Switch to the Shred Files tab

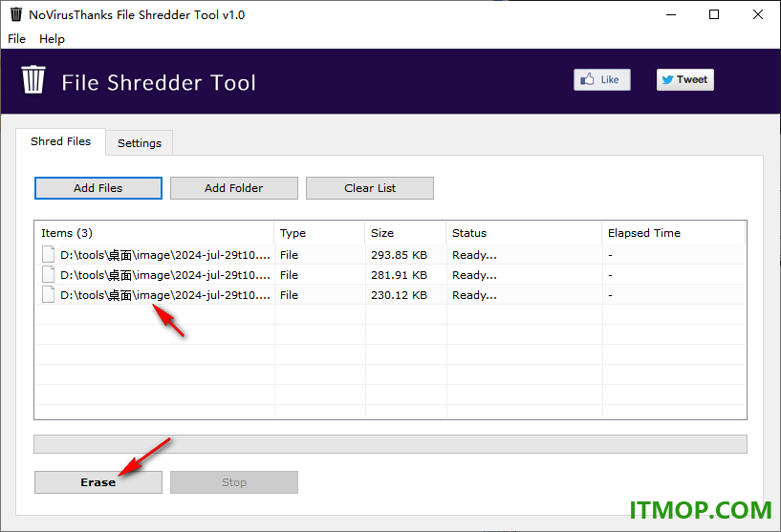(x=61, y=141)
